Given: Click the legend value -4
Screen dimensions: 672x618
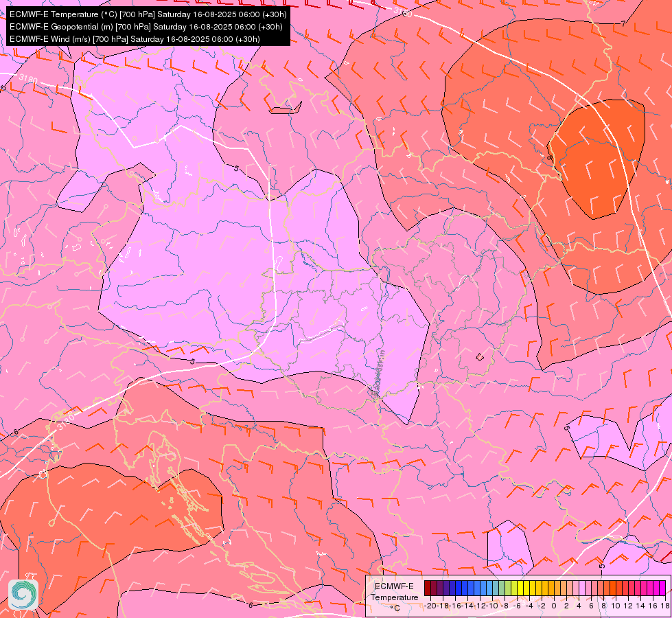Looking at the screenshot, I should click(529, 606).
